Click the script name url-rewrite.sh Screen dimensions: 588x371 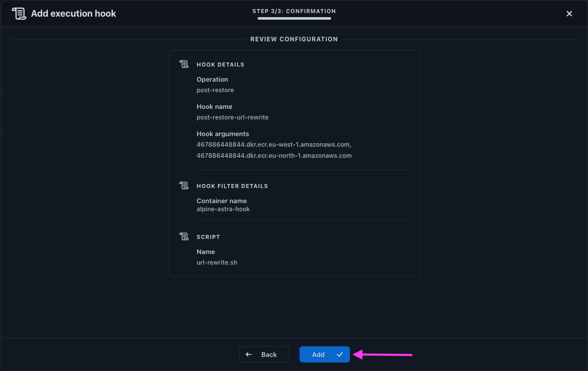click(217, 262)
